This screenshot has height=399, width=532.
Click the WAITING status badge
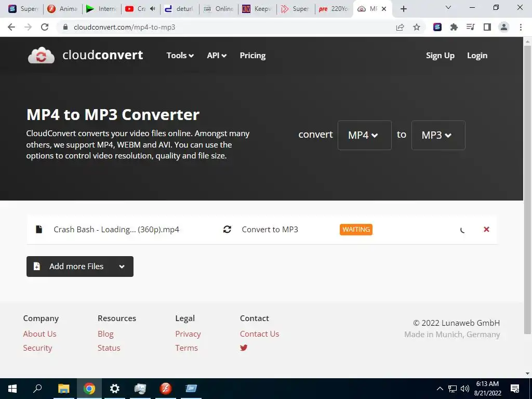tap(356, 229)
